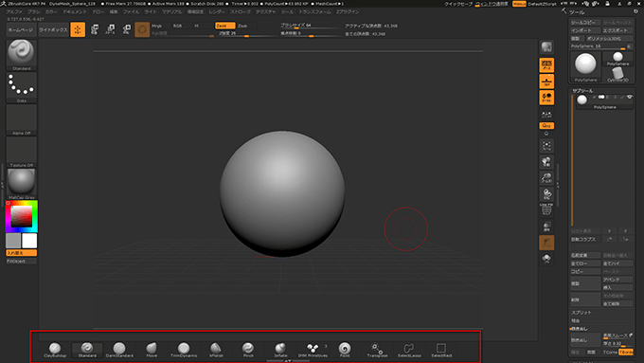
Task: Select the hPolish brush
Action: click(216, 350)
